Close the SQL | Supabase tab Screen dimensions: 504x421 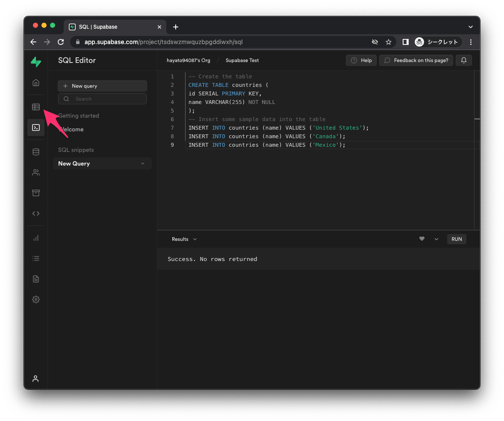tap(159, 27)
